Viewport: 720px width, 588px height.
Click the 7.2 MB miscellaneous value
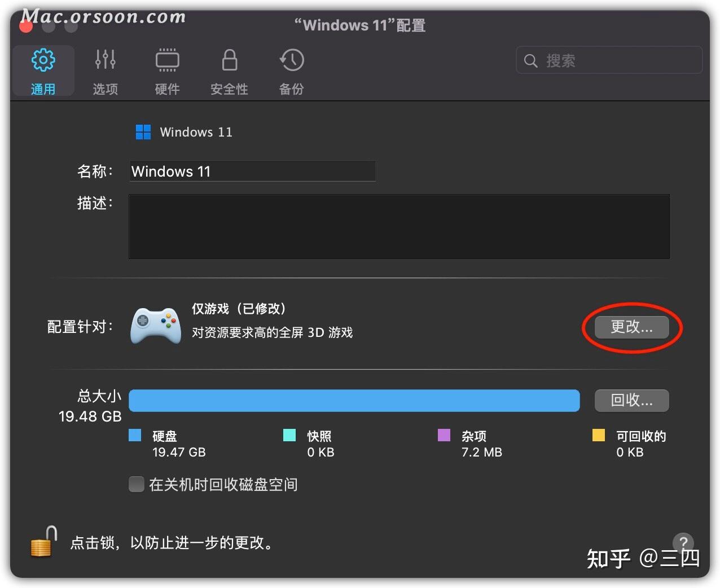(482, 453)
